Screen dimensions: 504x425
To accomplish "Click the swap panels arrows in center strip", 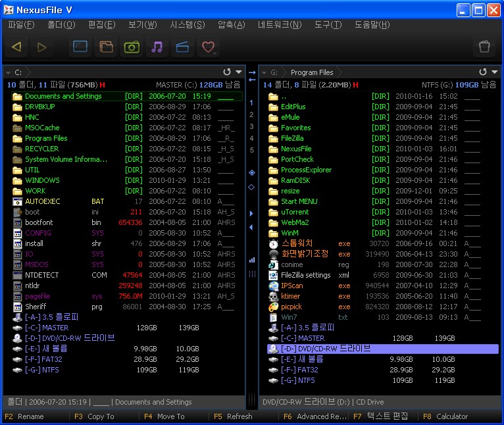I will point(251,76).
